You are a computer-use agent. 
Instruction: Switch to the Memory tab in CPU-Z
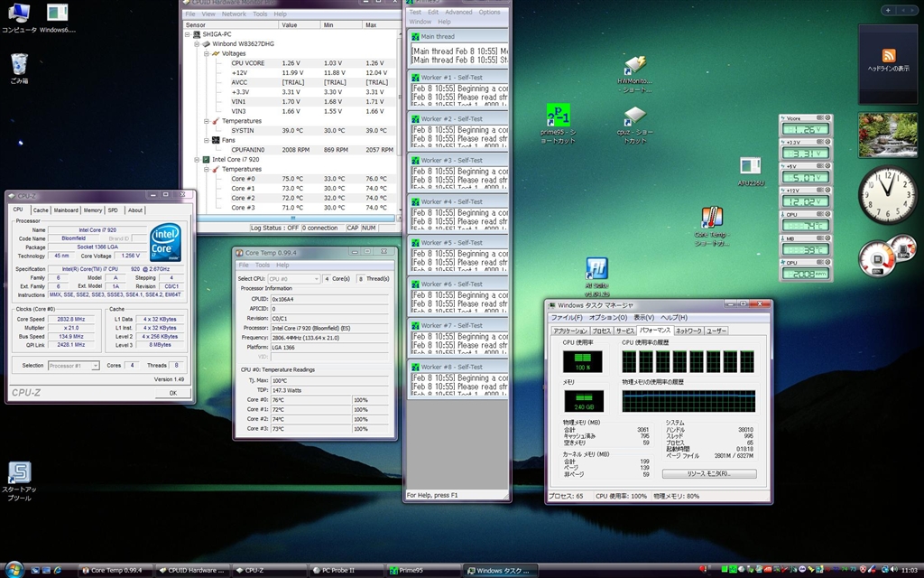pos(93,210)
